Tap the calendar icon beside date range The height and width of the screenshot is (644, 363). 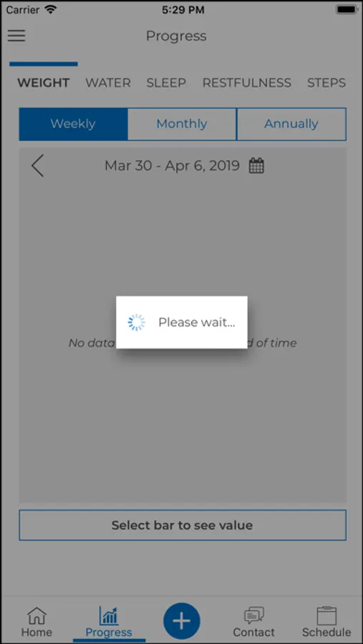pos(256,166)
